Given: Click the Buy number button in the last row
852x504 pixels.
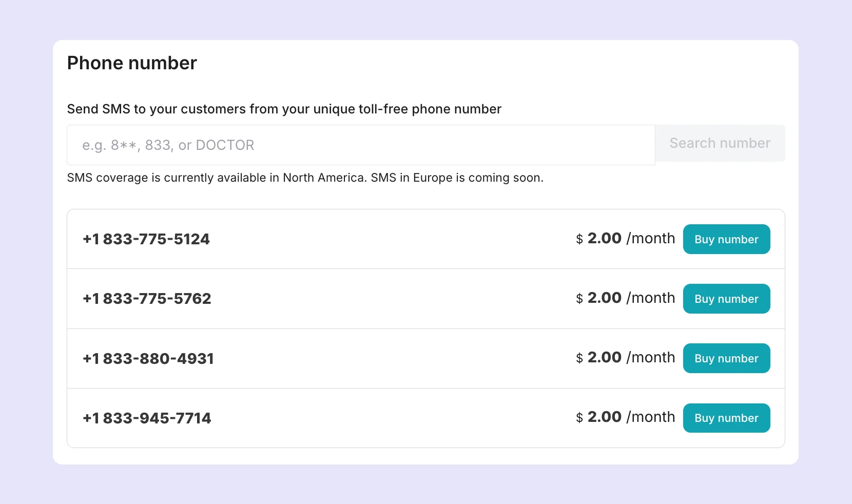Looking at the screenshot, I should point(726,418).
